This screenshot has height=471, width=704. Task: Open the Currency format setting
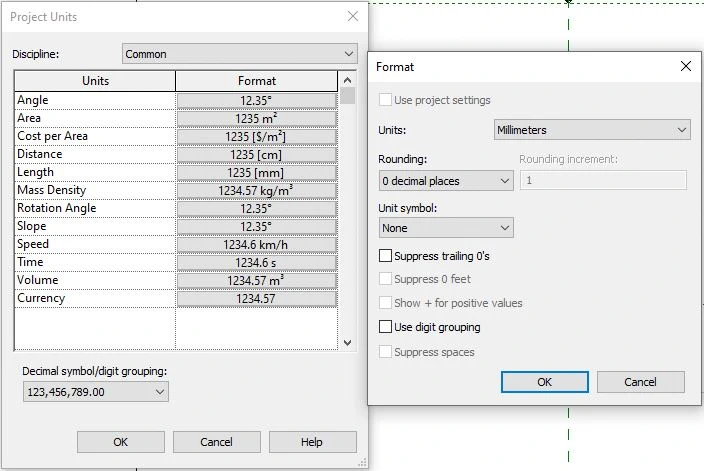coord(257,298)
